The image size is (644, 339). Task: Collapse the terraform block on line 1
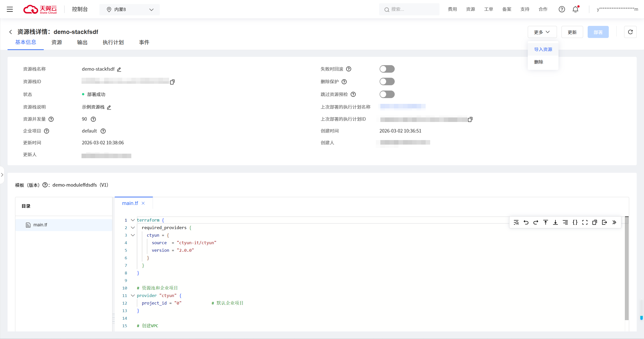[x=133, y=220]
